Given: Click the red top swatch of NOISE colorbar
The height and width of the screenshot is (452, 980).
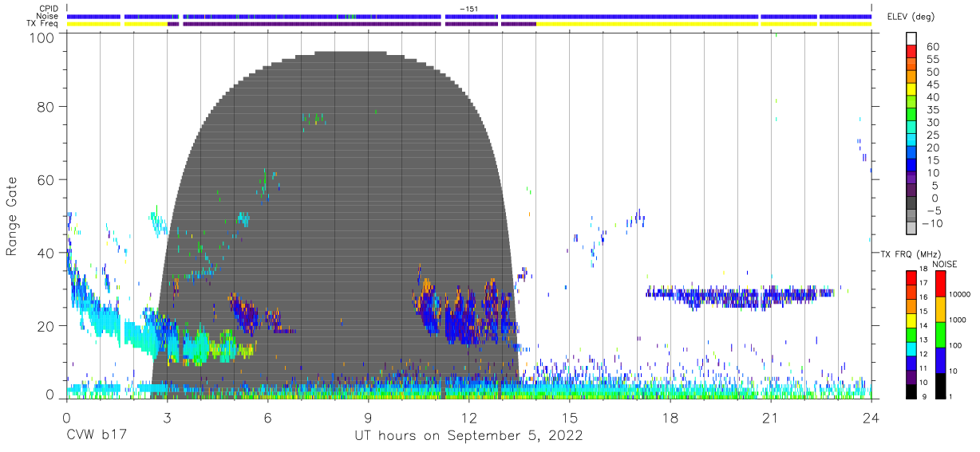Looking at the screenshot, I should (940, 284).
